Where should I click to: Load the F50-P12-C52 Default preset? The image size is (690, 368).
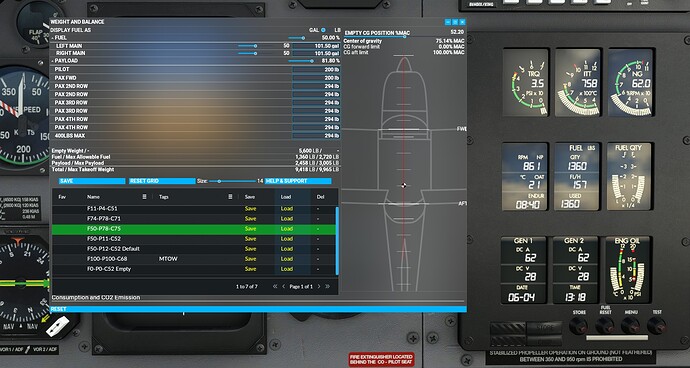pyautogui.click(x=286, y=249)
